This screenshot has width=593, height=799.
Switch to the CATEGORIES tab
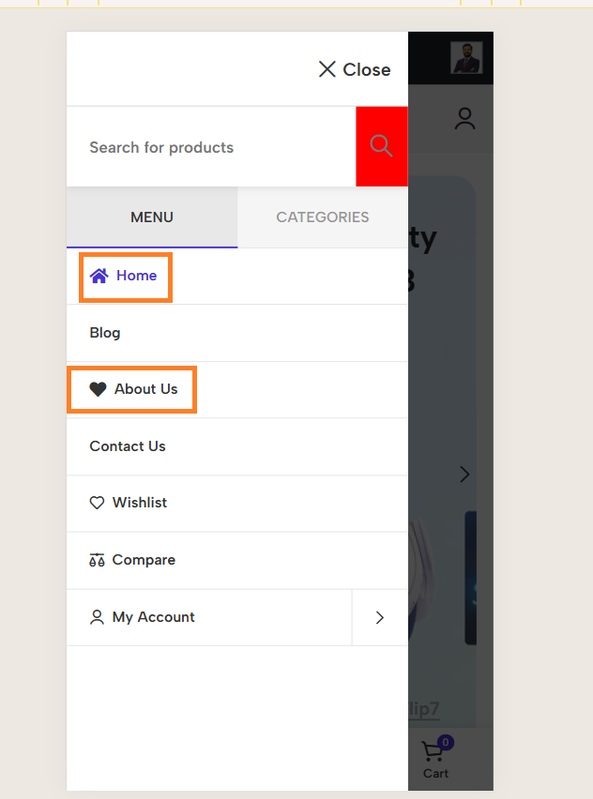point(322,217)
